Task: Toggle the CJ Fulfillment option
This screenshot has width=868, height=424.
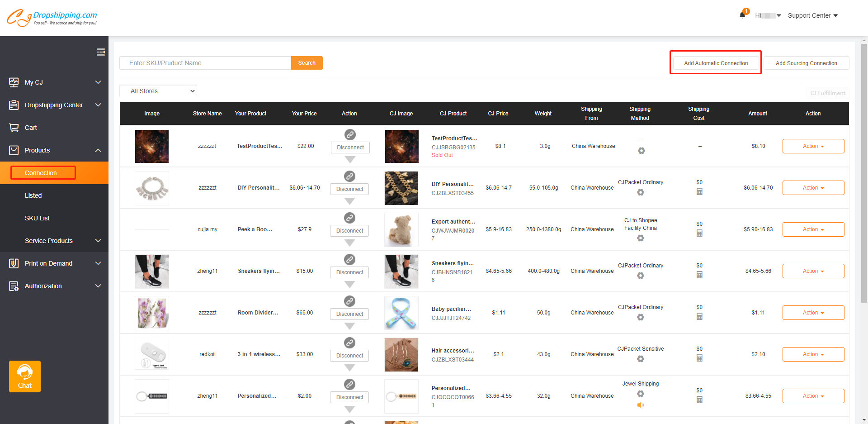Action: [827, 93]
